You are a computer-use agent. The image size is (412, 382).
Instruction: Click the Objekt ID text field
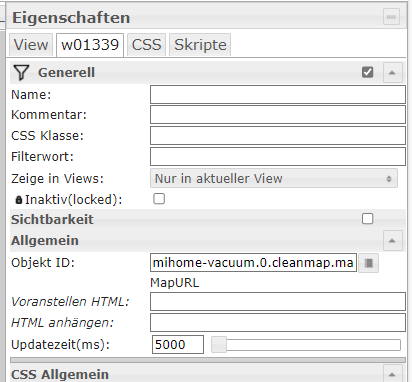(253, 263)
